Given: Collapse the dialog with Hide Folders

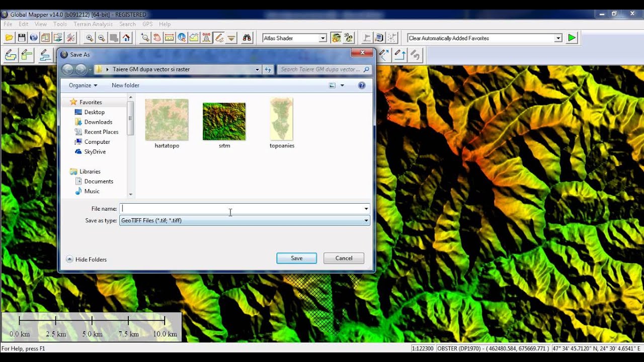Looking at the screenshot, I should coord(87,259).
